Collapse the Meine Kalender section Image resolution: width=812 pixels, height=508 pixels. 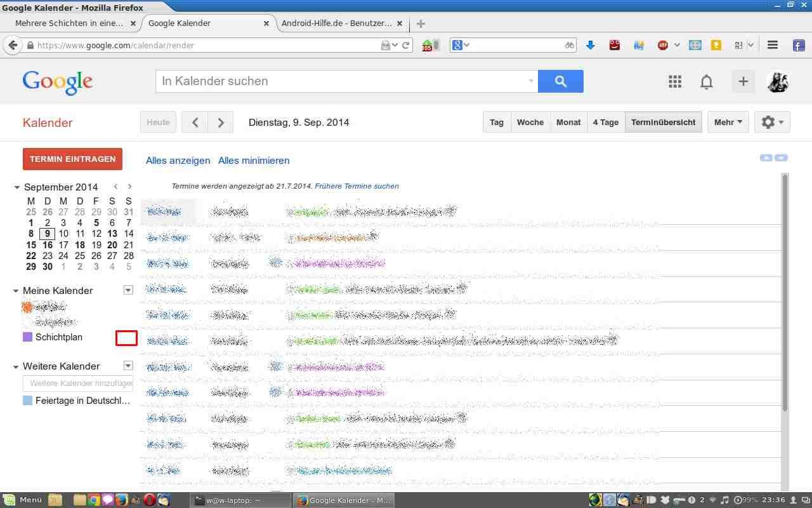[16, 291]
